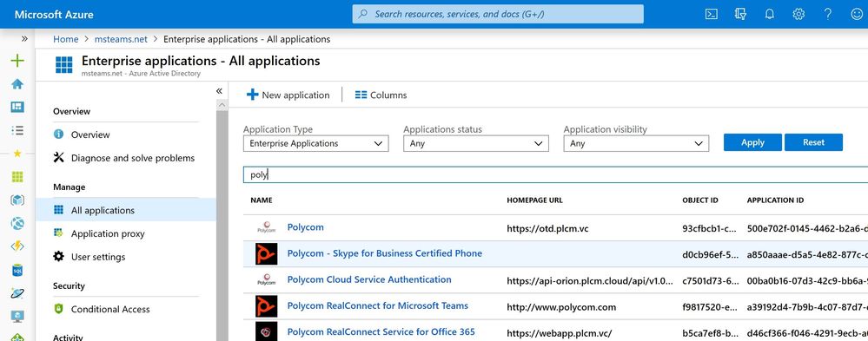Viewport: 868px width, 341px height.
Task: Click the feedback smiley icon
Action: [x=857, y=15]
